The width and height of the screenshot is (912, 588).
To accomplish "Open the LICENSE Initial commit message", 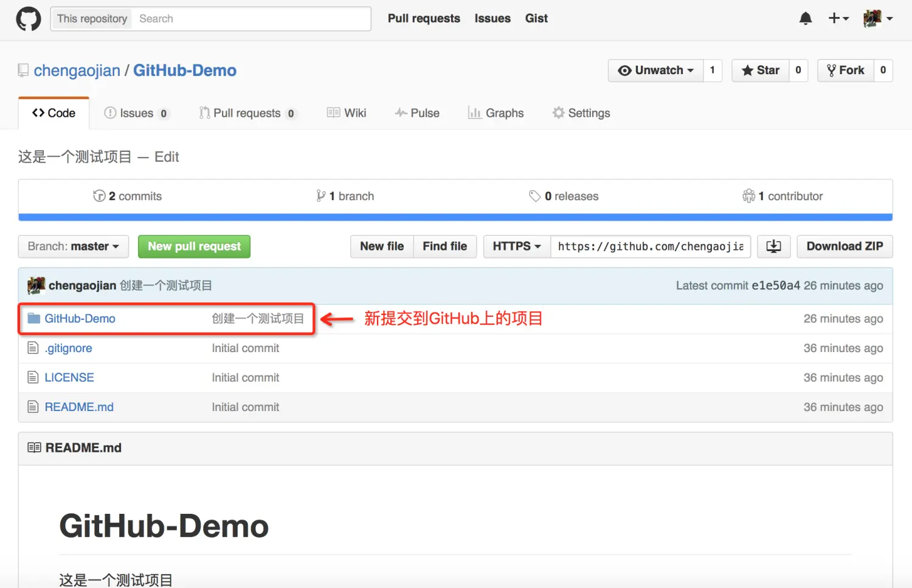I will click(246, 378).
